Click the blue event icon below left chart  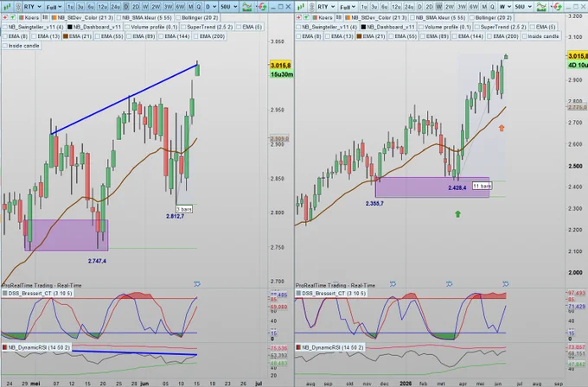pos(197,284)
